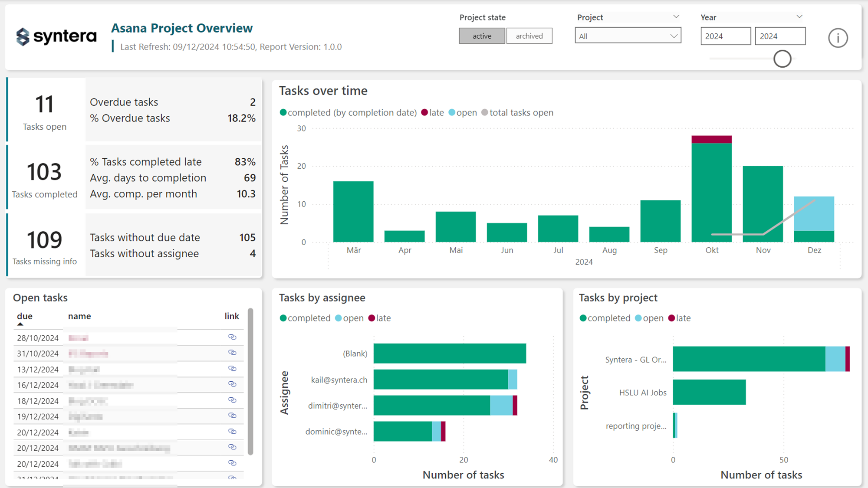The height and width of the screenshot is (488, 868).
Task: Open the link icon for the task due 13/12/2024
Action: click(233, 368)
